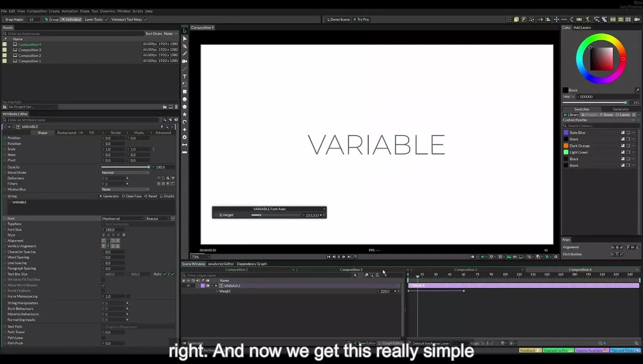643x364 pixels.
Task: Select the Star shape tool
Action: 185,114
